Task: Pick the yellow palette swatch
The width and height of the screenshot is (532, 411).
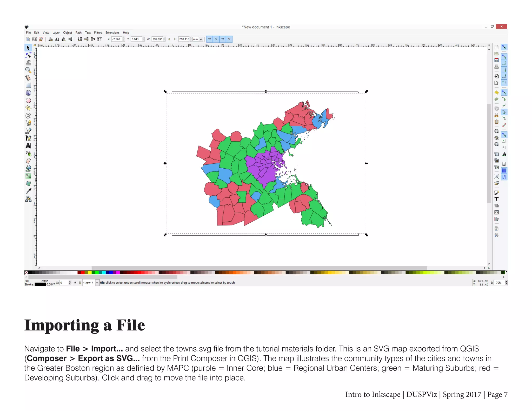Action: point(90,273)
